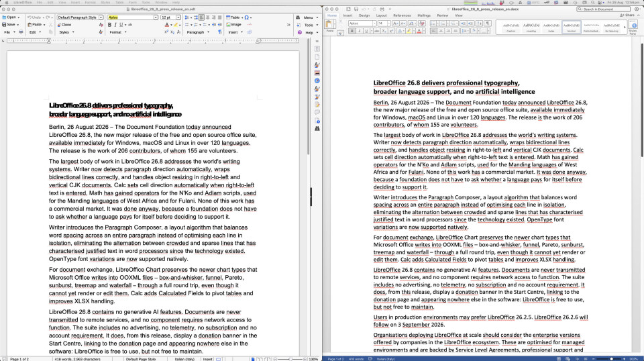This screenshot has height=361, width=644.
Task: Click Word clear formatting icon
Action: click(x=422, y=23)
